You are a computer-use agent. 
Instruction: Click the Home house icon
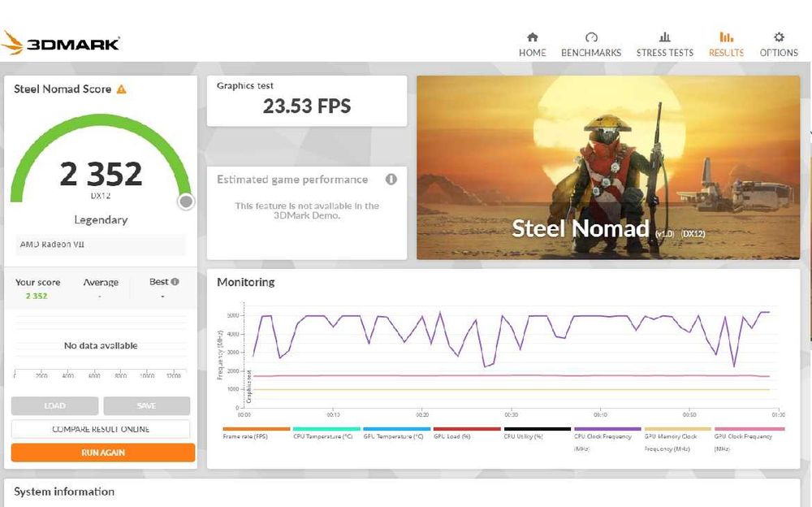tap(533, 37)
